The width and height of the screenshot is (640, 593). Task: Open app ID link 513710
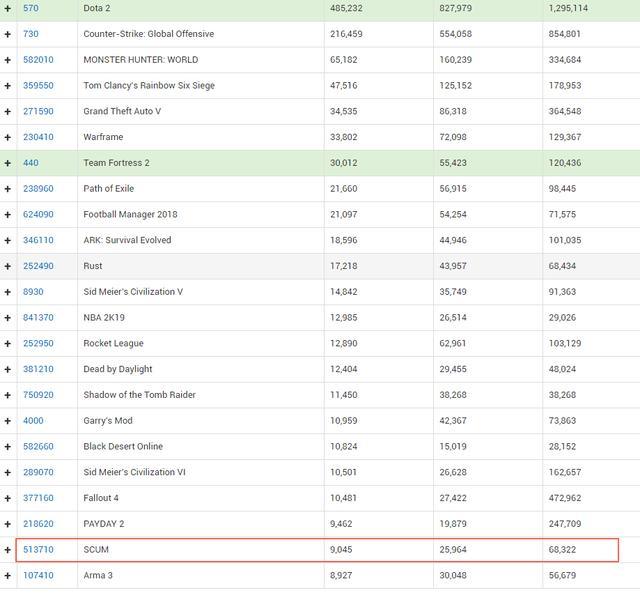pos(38,549)
